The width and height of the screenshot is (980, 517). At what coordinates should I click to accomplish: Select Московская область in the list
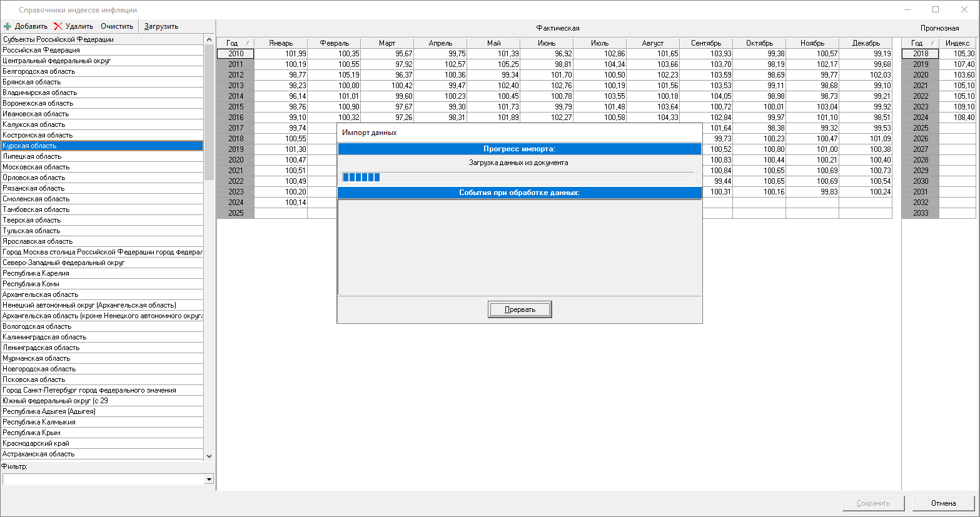pyautogui.click(x=36, y=167)
